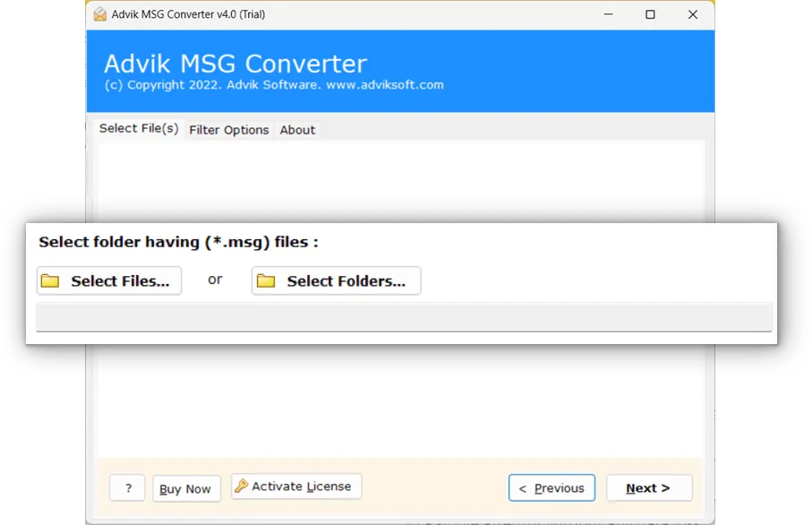Click the Select Files button
Viewport: 812px width, 525px height.
(109, 281)
